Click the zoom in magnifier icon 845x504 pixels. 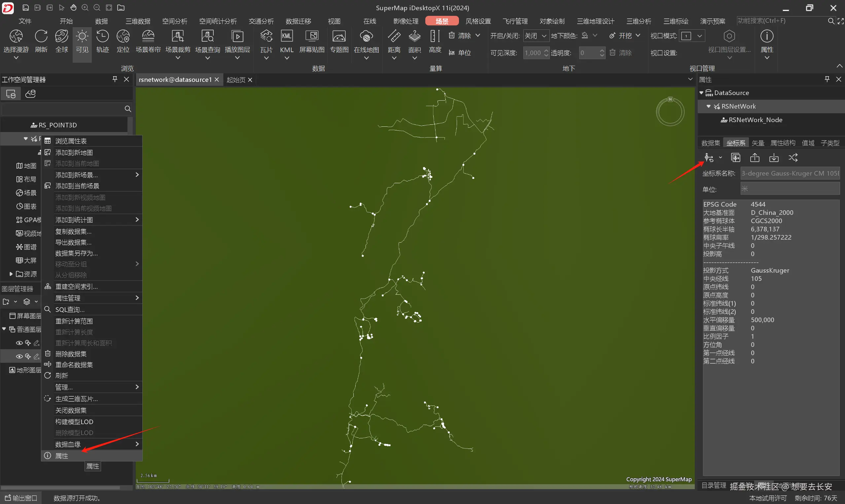coord(85,8)
